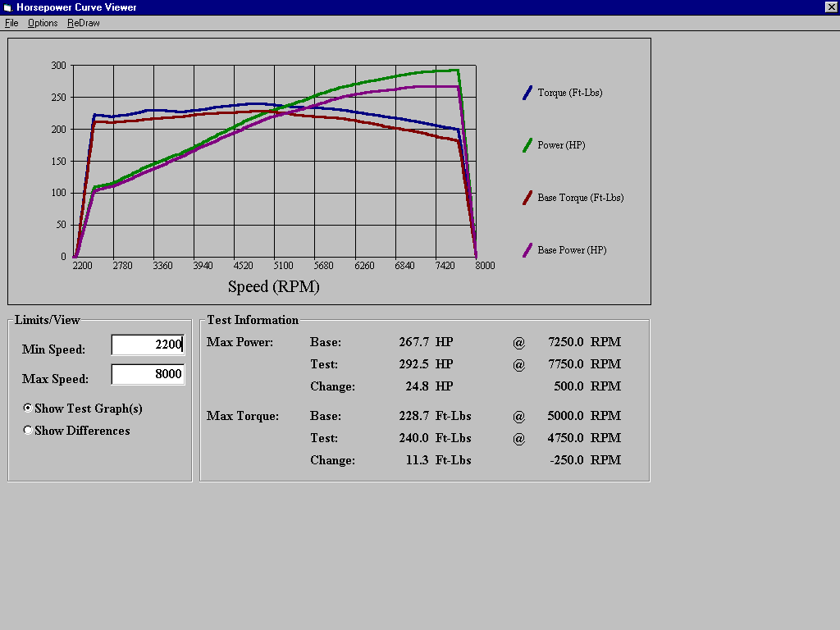
Task: Click the legend label "Base Torque (Ft-Lbs)"
Action: click(x=581, y=198)
